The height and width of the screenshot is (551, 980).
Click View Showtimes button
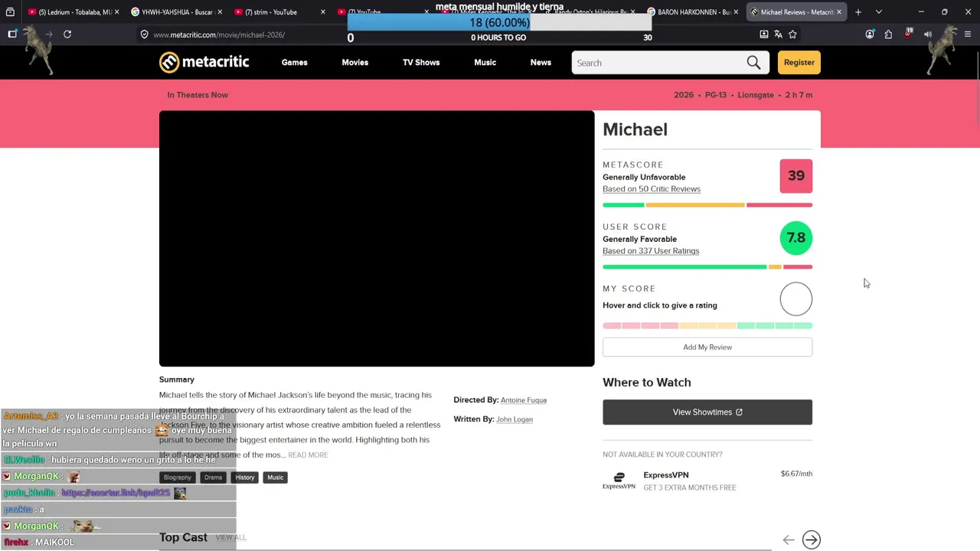pos(707,412)
